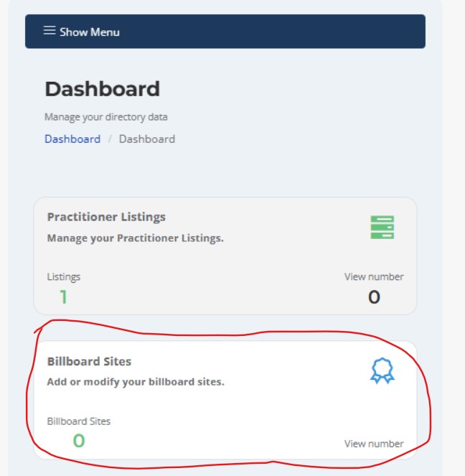Open the Practitioner Listings heading
This screenshot has width=465, height=476.
106,217
